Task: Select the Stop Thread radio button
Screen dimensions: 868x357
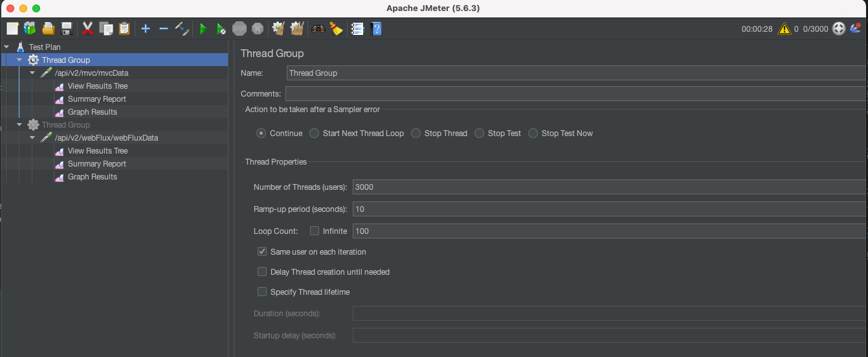Action: pyautogui.click(x=416, y=133)
